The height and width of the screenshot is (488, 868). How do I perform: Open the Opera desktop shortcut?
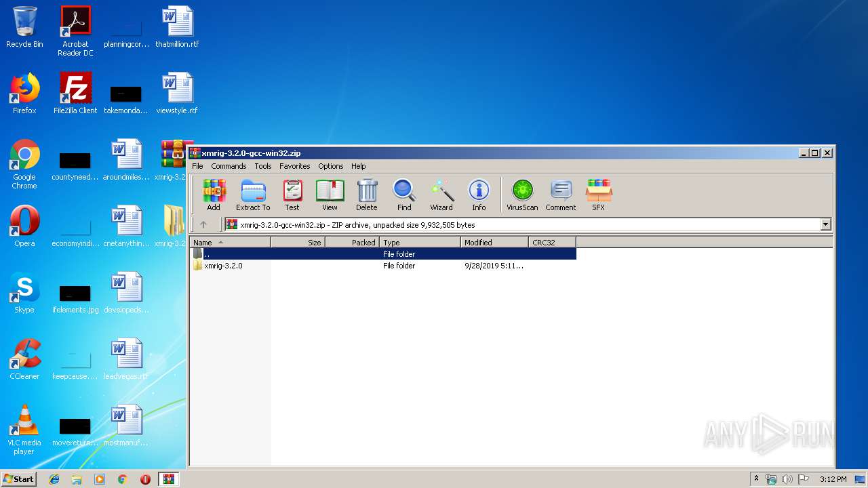coord(24,226)
